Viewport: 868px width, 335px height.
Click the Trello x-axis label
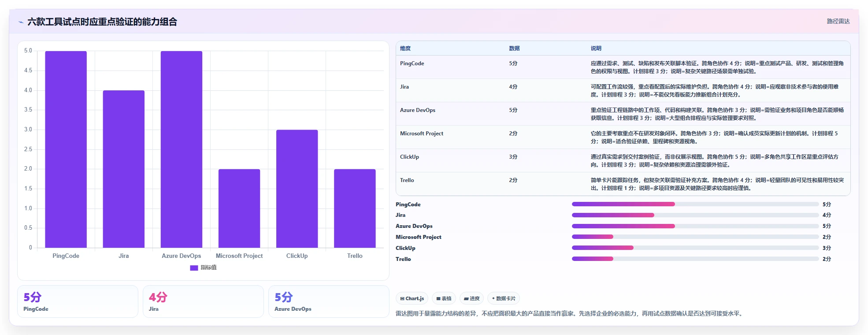(x=355, y=256)
